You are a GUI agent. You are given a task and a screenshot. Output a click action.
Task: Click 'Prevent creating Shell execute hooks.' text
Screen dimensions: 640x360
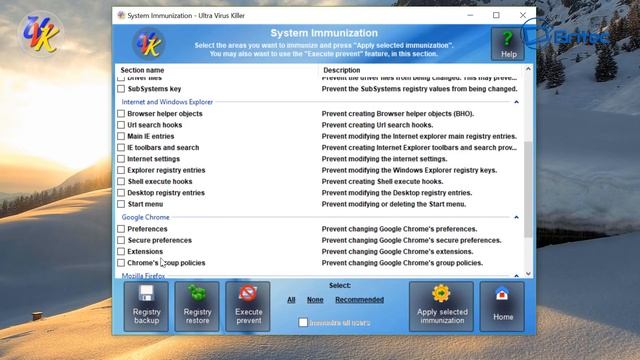[382, 181]
